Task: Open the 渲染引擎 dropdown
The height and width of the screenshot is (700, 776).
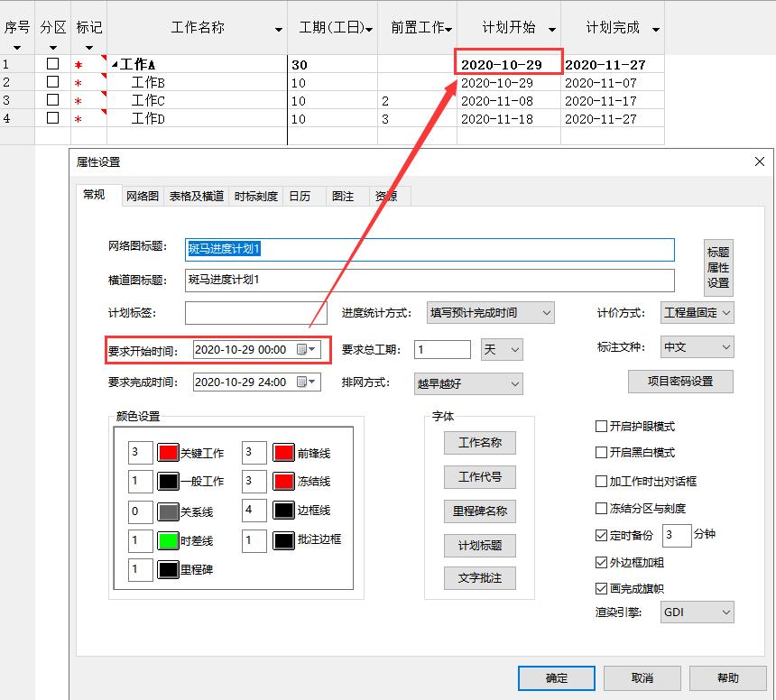Action: (x=727, y=612)
